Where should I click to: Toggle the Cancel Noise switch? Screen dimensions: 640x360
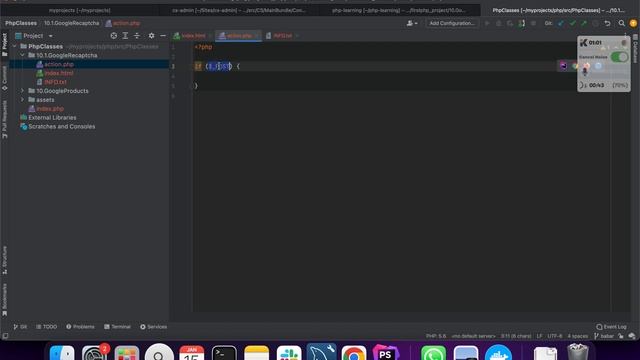click(x=619, y=57)
